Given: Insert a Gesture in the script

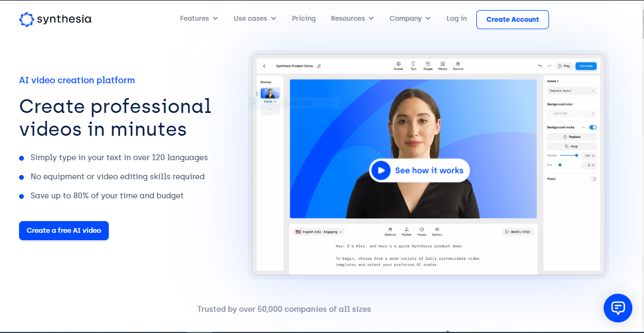Looking at the screenshot, I should coord(390,231).
